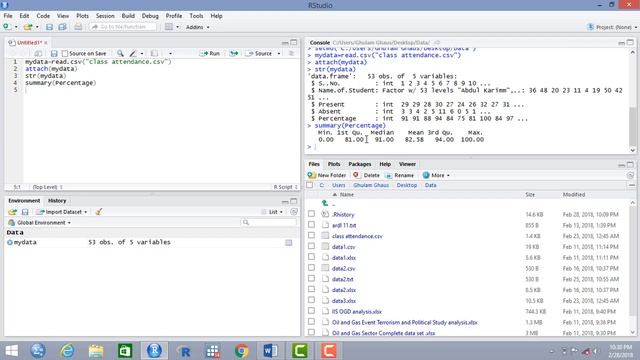Click the Go to file/function field

pyautogui.click(x=123, y=27)
